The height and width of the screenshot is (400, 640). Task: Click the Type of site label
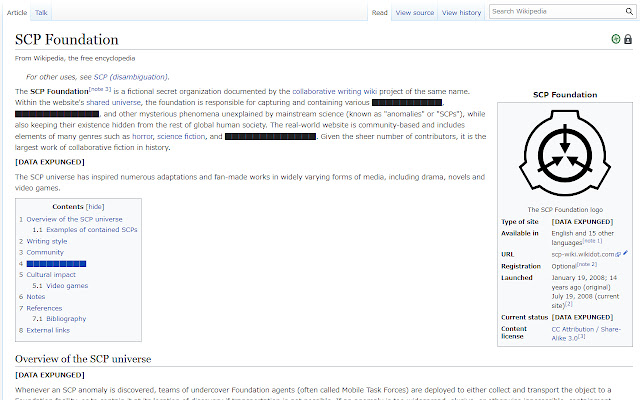tap(520, 222)
